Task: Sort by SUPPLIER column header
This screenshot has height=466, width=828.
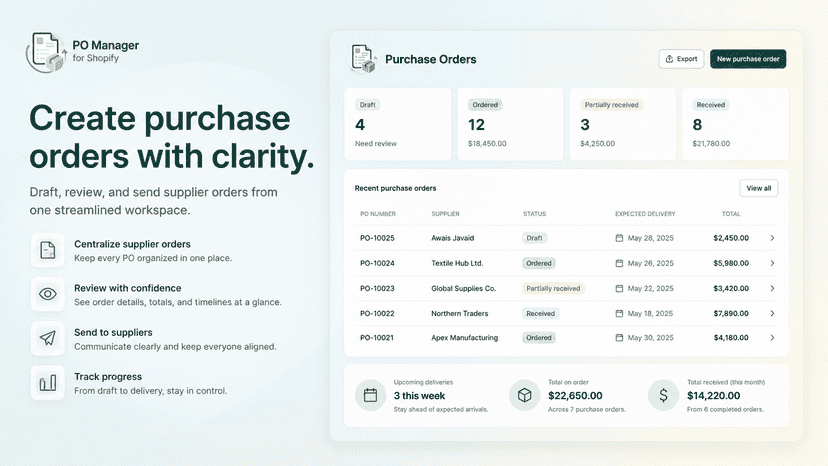Action: pyautogui.click(x=445, y=214)
